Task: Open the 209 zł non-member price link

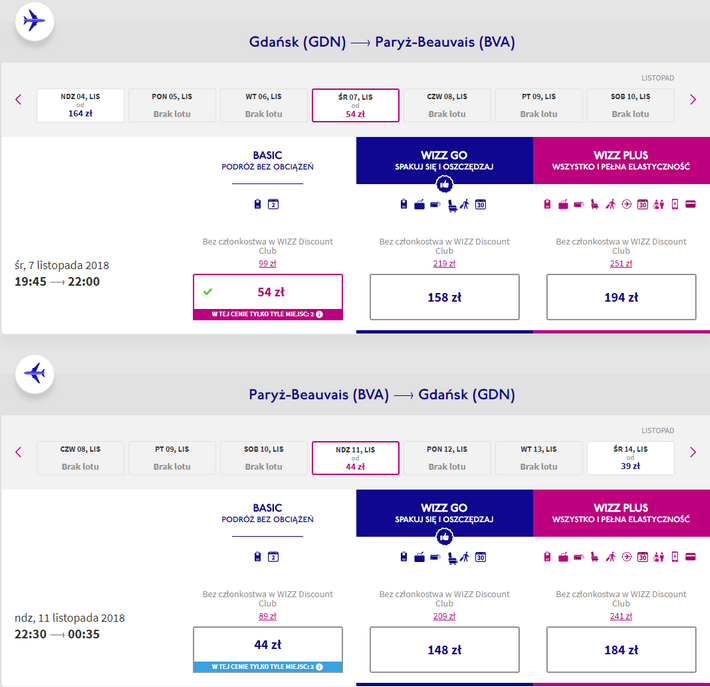Action: [x=444, y=616]
